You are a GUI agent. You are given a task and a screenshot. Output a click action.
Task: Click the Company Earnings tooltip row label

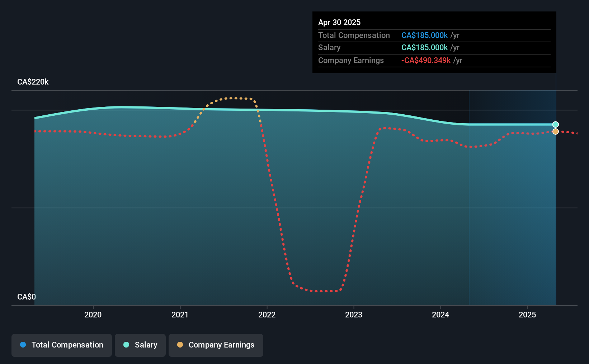(x=351, y=60)
